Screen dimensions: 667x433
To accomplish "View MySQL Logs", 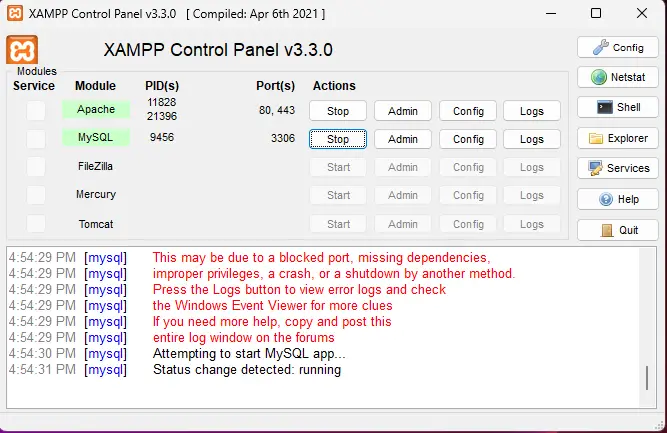I will [532, 139].
